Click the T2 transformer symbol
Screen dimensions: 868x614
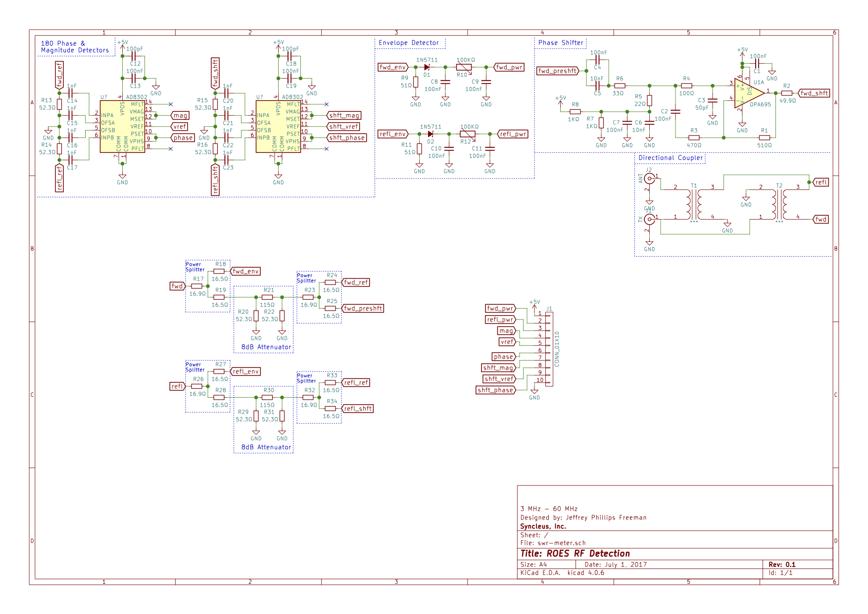pyautogui.click(x=779, y=205)
